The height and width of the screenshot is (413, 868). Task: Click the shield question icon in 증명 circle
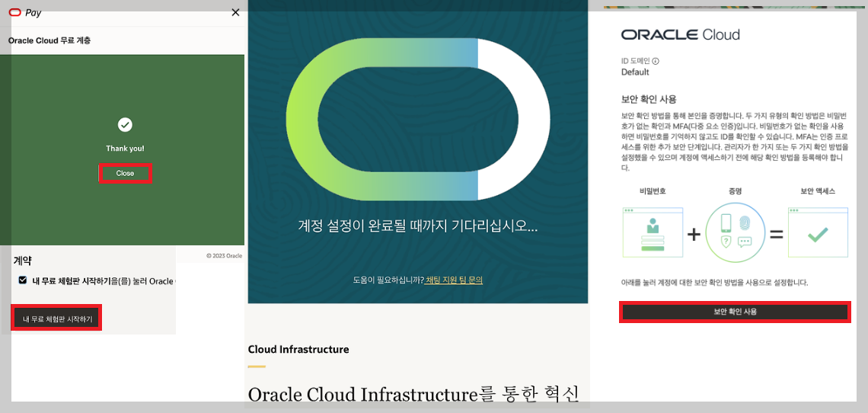point(726,242)
